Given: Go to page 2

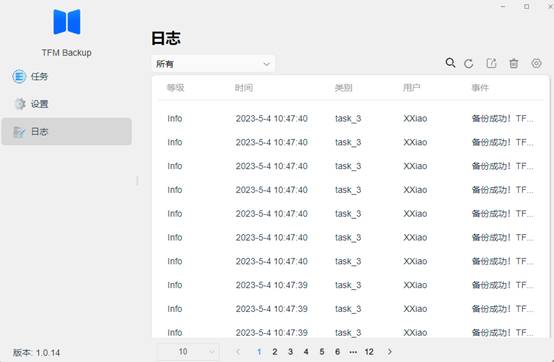Looking at the screenshot, I should [275, 352].
